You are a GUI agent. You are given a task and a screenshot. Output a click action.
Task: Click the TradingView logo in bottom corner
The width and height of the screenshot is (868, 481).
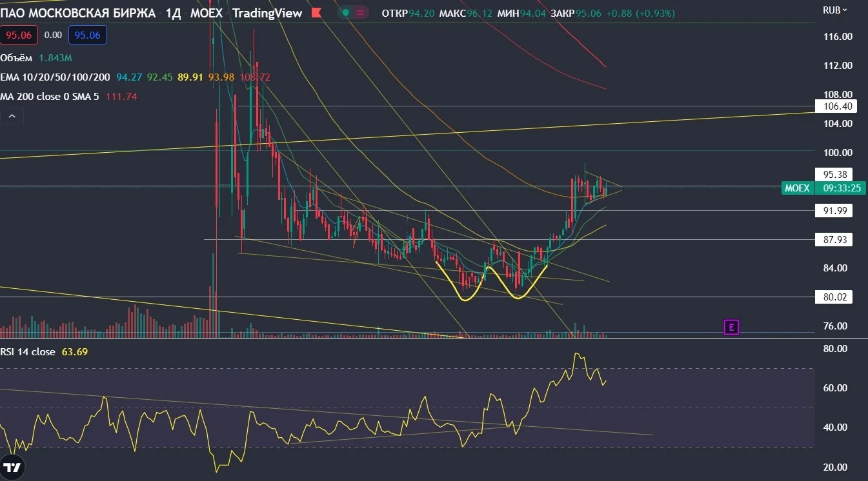[12, 467]
